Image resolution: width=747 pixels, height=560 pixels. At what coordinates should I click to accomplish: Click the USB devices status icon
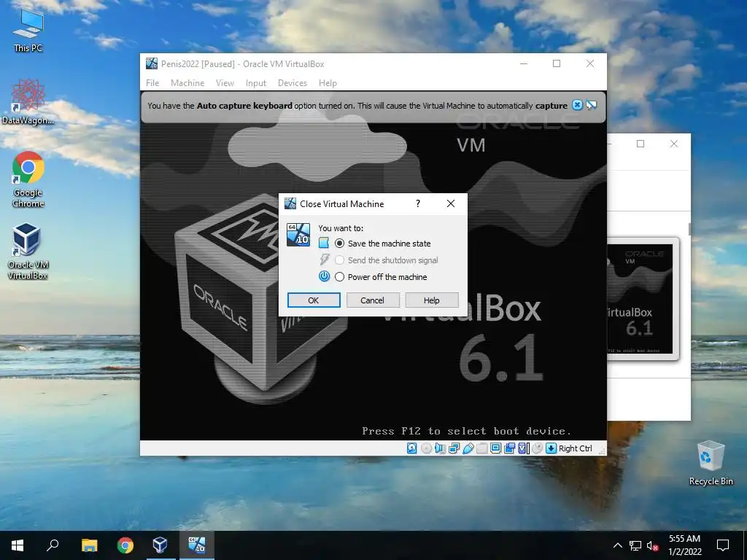pyautogui.click(x=468, y=448)
